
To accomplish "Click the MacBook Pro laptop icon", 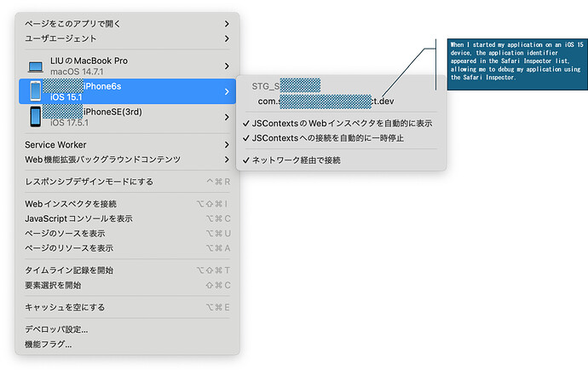I will click(x=36, y=67).
